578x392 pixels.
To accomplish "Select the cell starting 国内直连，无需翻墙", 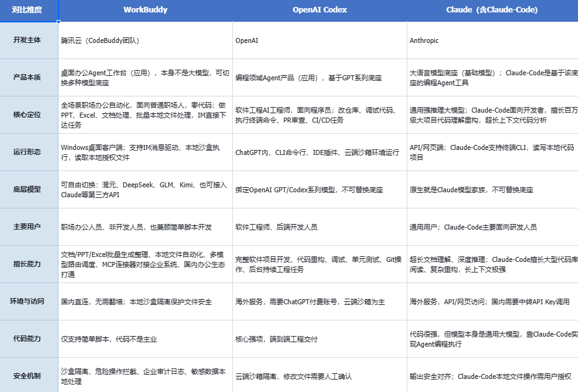I will pyautogui.click(x=145, y=301).
